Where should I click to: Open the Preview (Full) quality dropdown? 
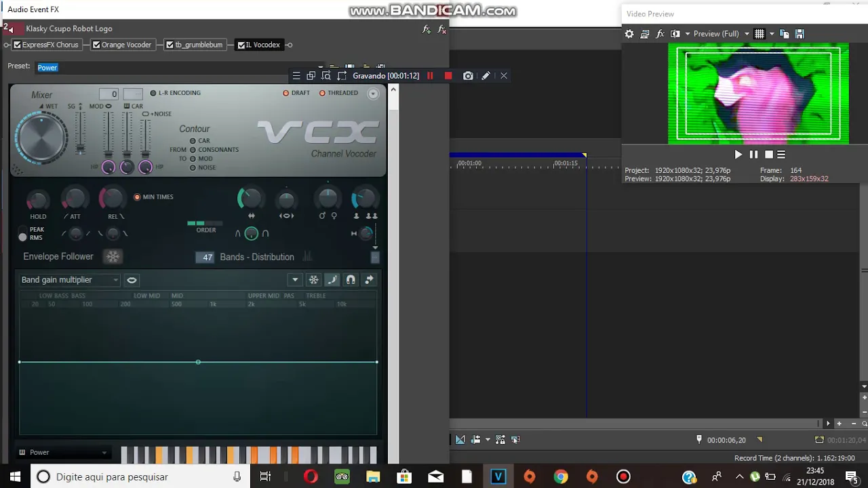tap(722, 34)
